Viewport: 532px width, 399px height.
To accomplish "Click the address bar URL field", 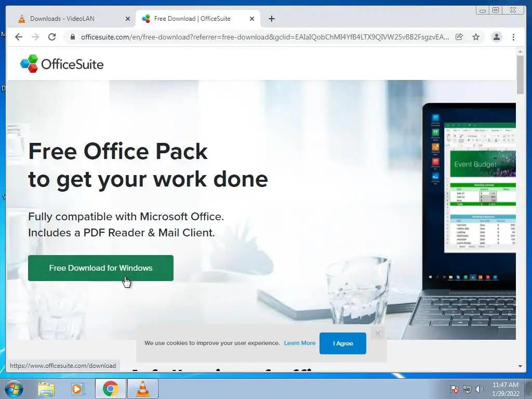I will [264, 37].
